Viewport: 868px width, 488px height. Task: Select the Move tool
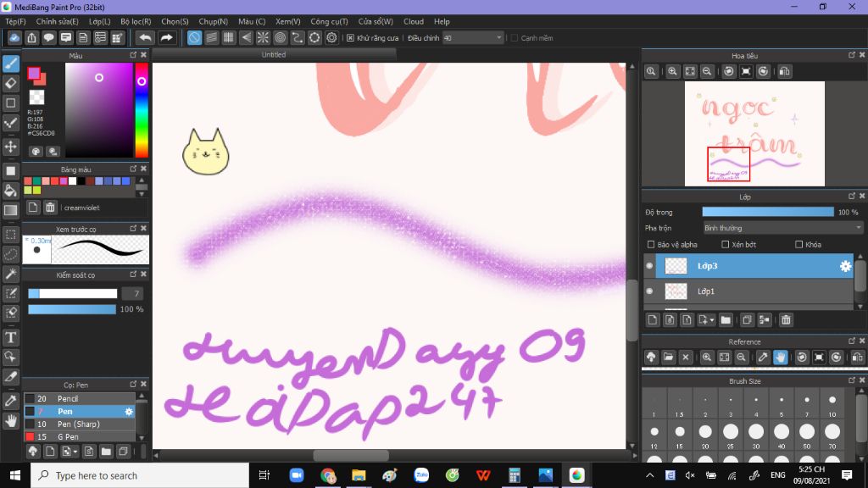(10, 147)
